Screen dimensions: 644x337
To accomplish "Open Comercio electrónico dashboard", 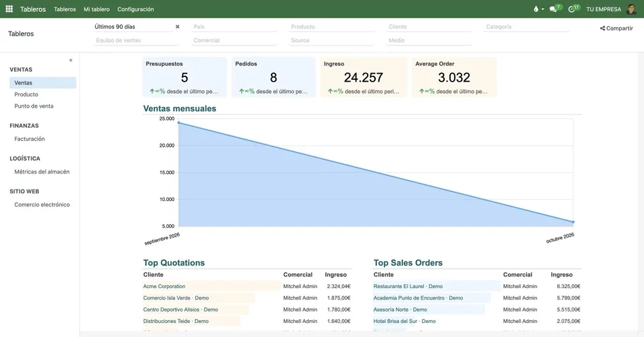I will (x=42, y=204).
